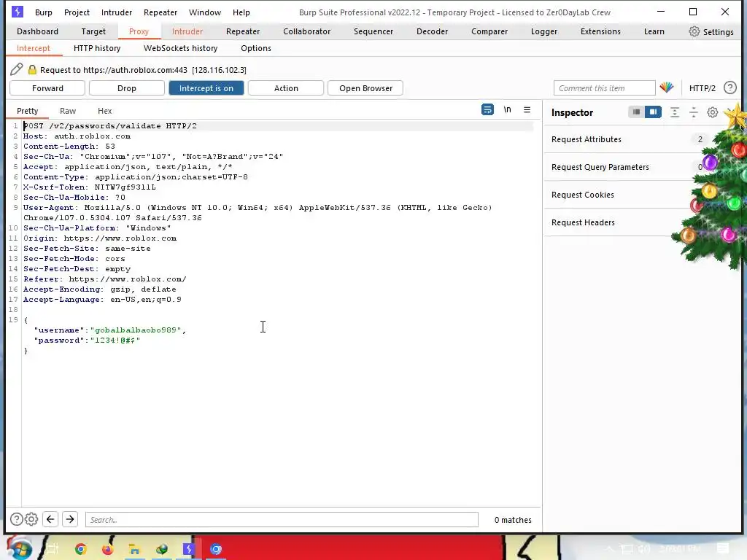Click the pencil edit icon beside request target
Screen dimensions: 747x560
(17, 69)
